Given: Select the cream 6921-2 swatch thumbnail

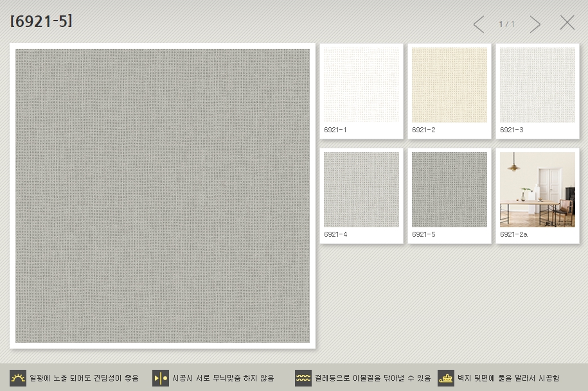Looking at the screenshot, I should coord(449,85).
